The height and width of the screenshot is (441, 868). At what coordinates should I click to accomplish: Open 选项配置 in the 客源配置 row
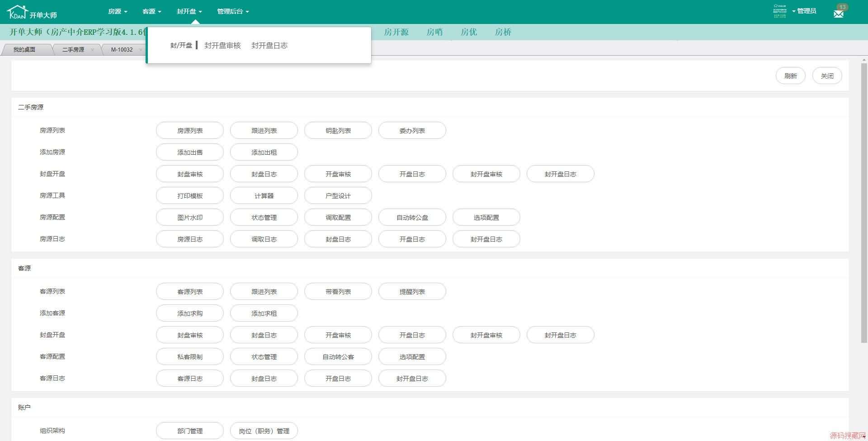click(x=412, y=357)
